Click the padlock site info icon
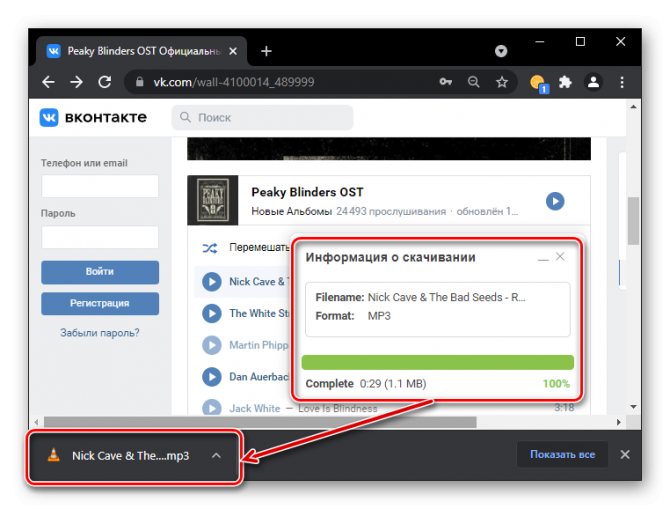This screenshot has width=670, height=509. (140, 82)
